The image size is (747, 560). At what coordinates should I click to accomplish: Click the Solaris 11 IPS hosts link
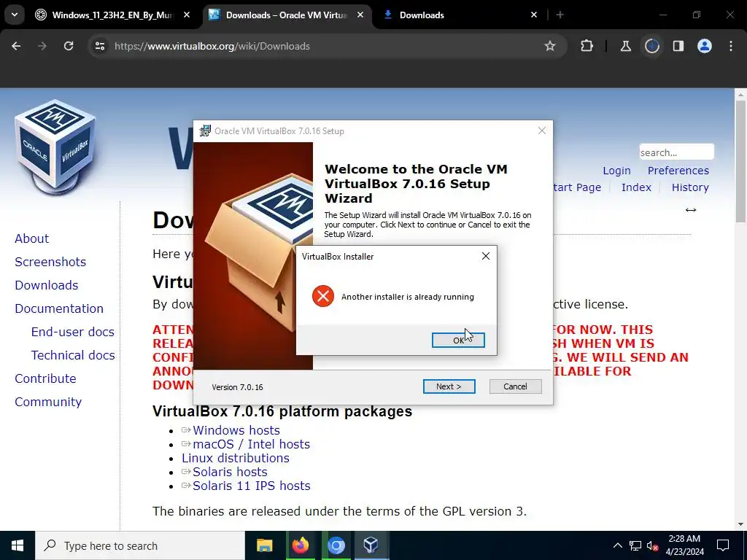(x=252, y=486)
